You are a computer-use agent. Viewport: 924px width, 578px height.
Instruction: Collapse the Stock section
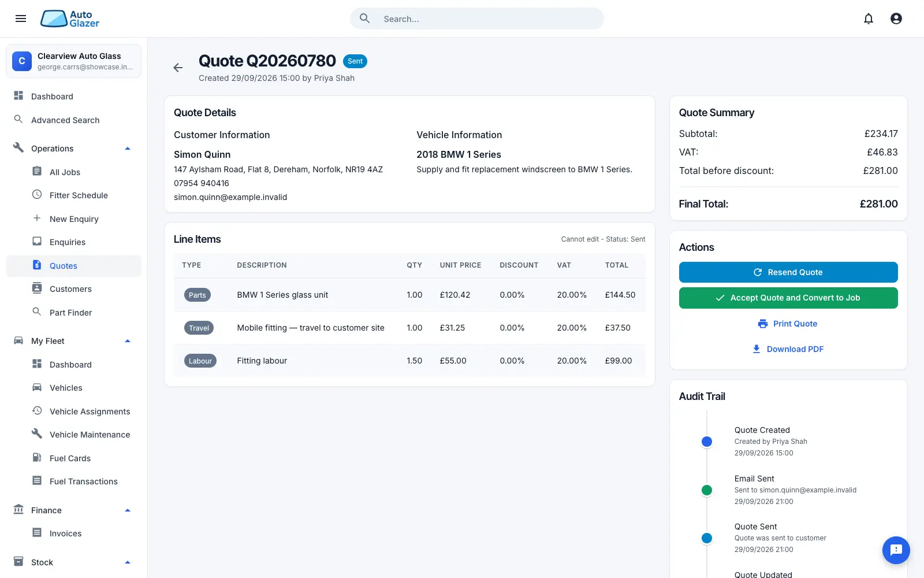[x=128, y=562]
